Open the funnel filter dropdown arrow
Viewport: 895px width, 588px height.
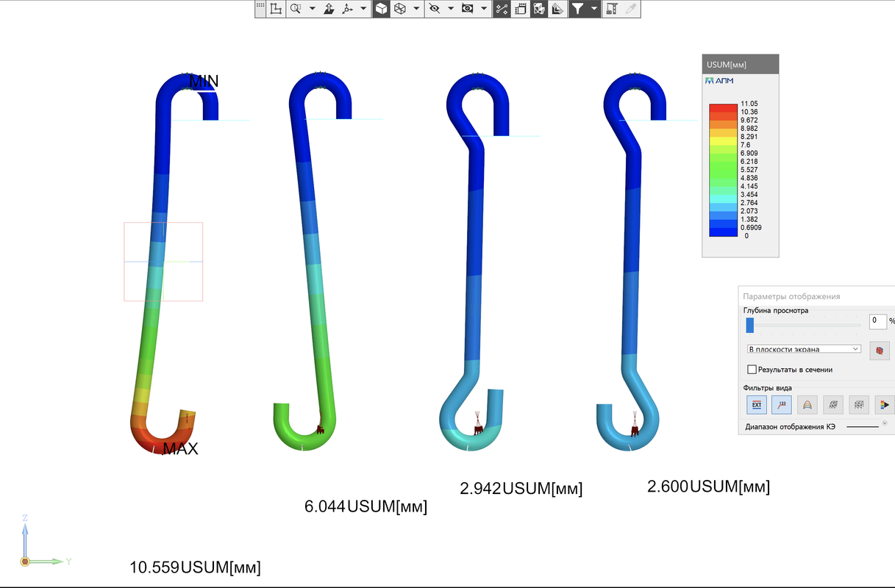[x=593, y=9]
